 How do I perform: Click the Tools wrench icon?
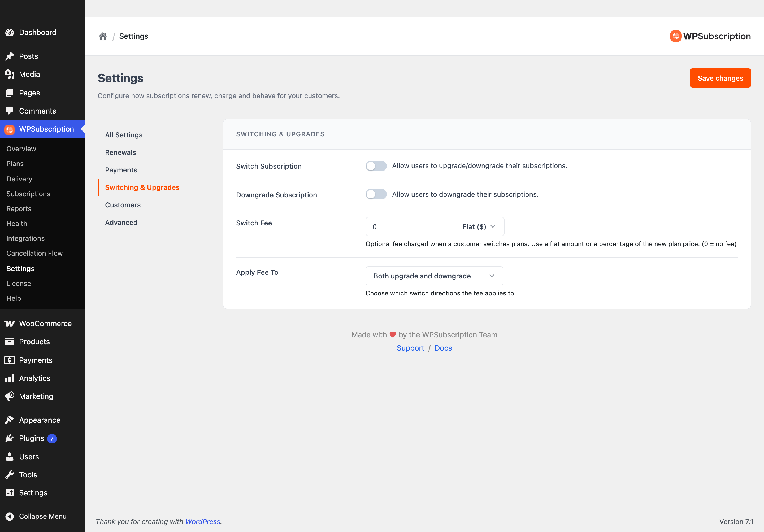(x=10, y=475)
